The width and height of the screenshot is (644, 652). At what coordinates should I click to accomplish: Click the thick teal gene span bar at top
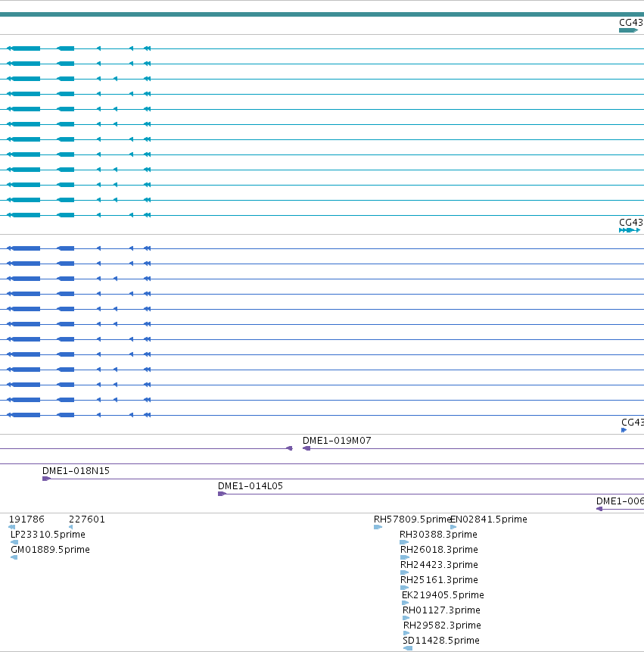pyautogui.click(x=322, y=14)
